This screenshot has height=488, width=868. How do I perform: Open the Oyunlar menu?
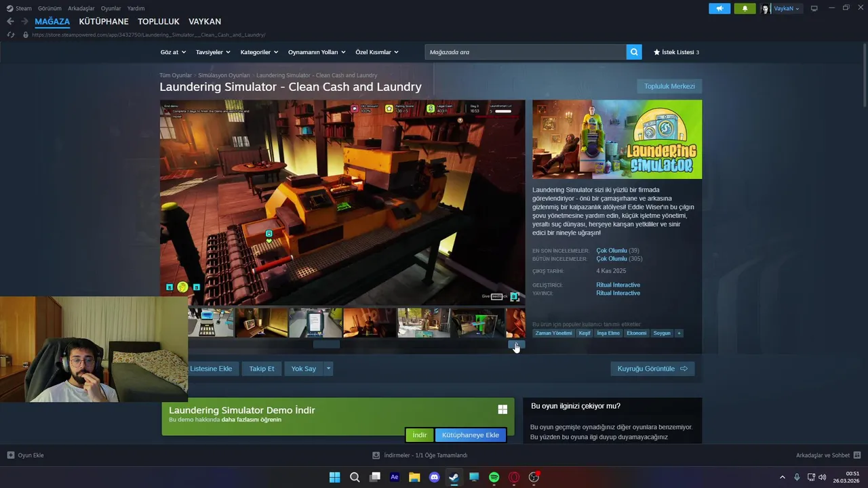pos(111,8)
